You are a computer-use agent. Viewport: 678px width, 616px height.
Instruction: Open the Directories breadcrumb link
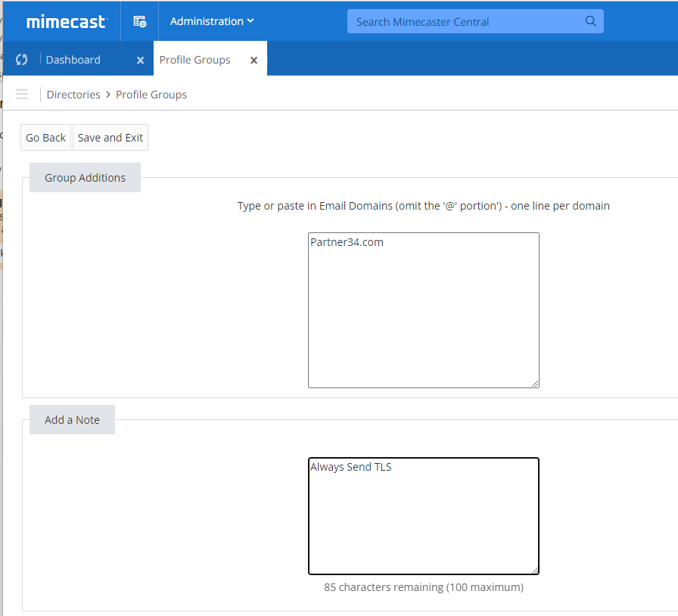[73, 94]
